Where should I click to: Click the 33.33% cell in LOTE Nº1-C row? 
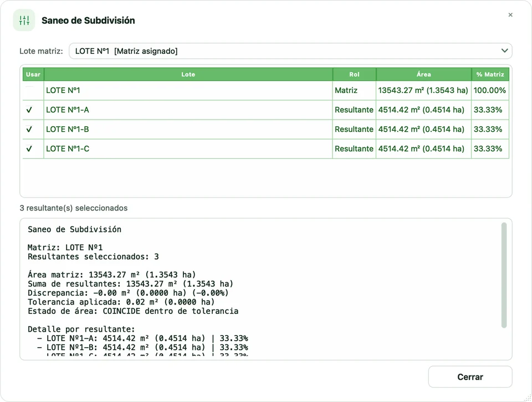pos(490,148)
